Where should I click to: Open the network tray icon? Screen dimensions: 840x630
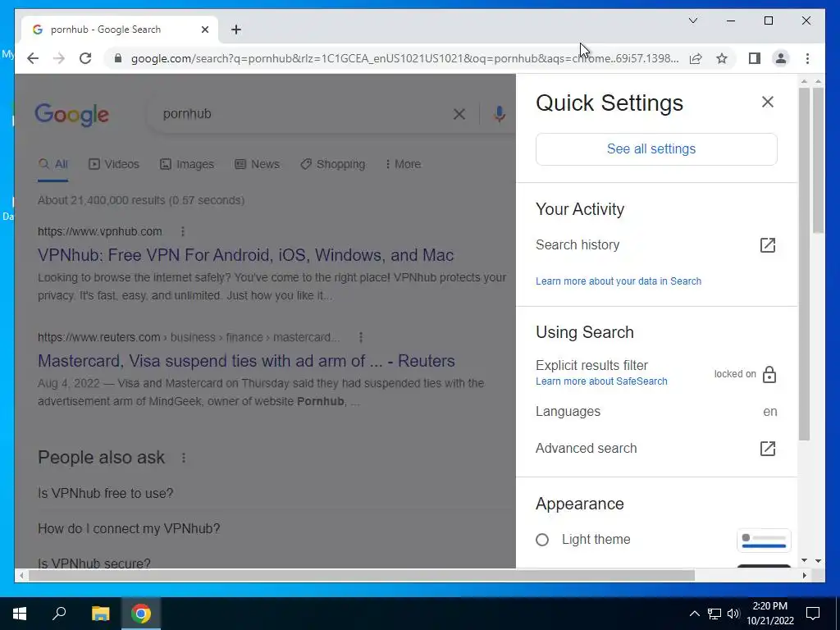tap(714, 614)
